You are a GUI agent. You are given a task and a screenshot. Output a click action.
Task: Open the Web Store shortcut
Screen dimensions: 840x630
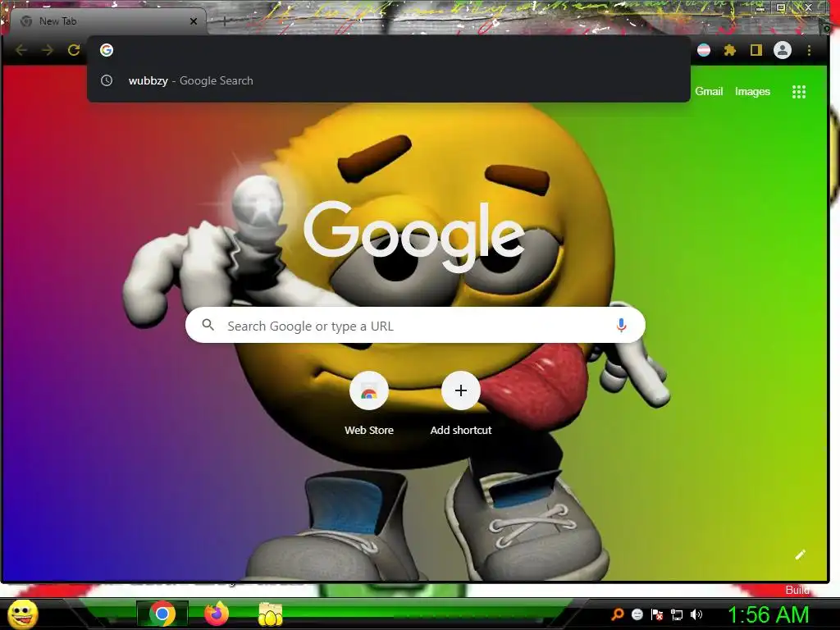(x=369, y=404)
